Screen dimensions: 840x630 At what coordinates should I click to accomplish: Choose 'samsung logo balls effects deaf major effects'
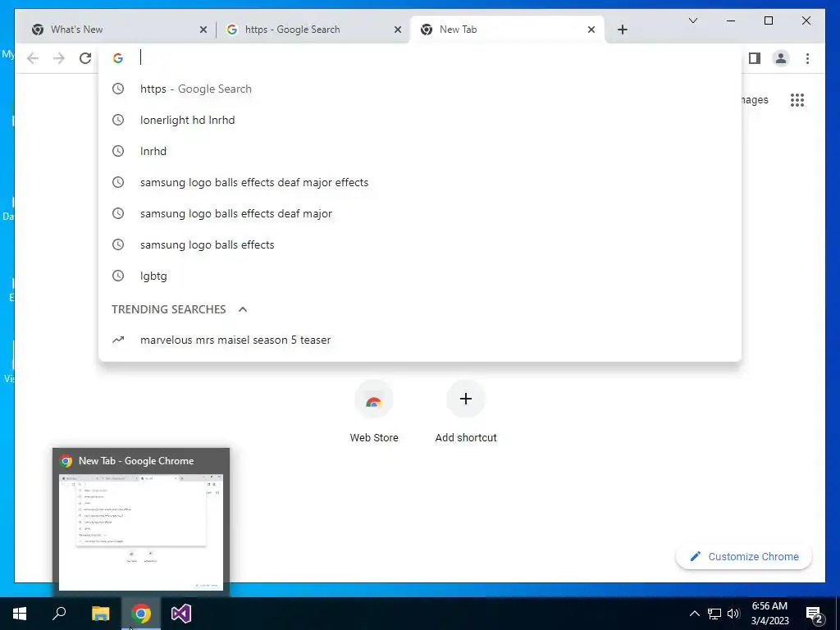point(420,182)
